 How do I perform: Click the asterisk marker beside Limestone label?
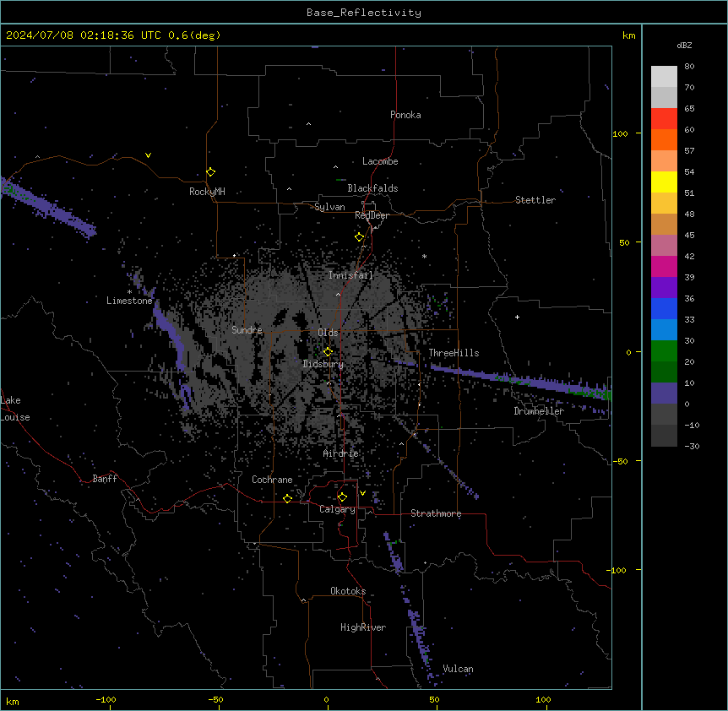pyautogui.click(x=129, y=291)
